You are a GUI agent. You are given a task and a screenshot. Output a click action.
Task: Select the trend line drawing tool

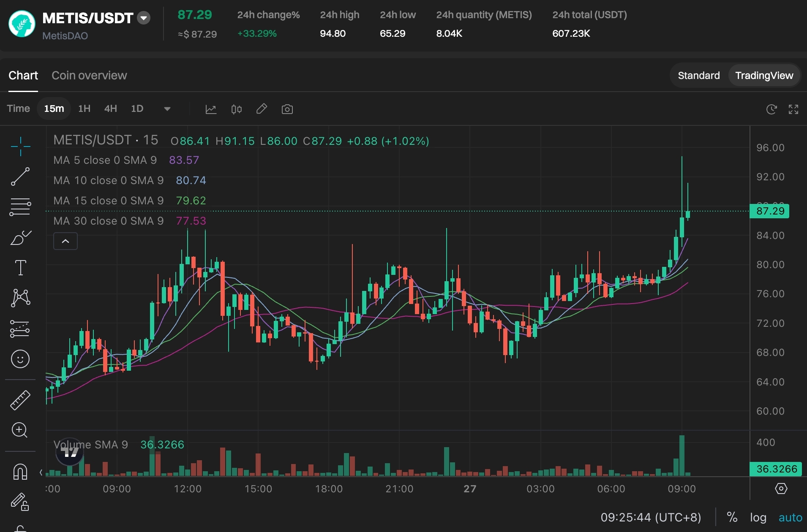20,176
